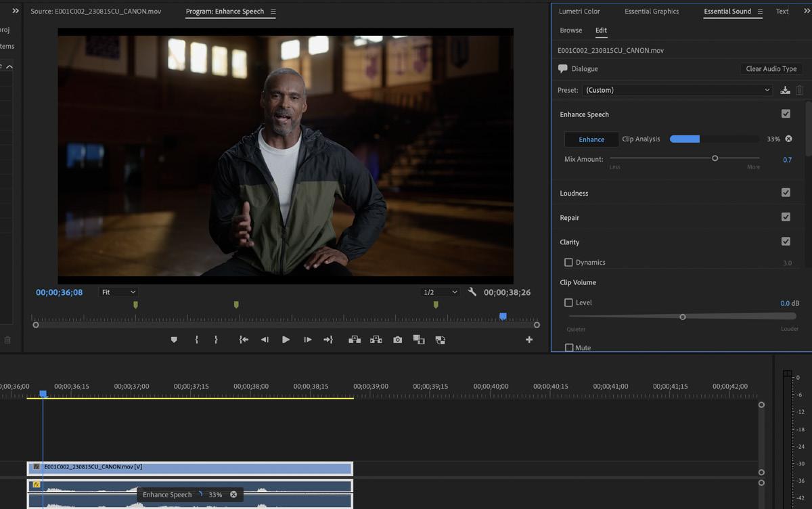Switch to the Lumetri Color tab
The width and height of the screenshot is (812, 509).
(x=579, y=12)
